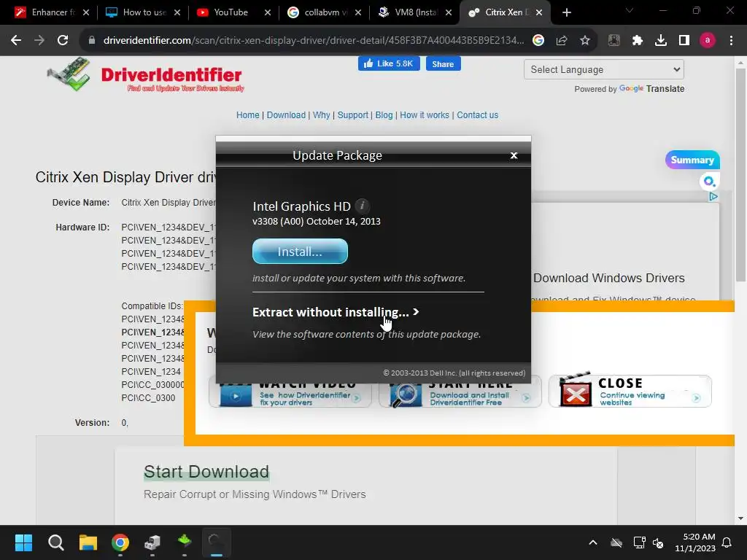
Task: Toggle the Chrome side panel icon
Action: [x=684, y=41]
